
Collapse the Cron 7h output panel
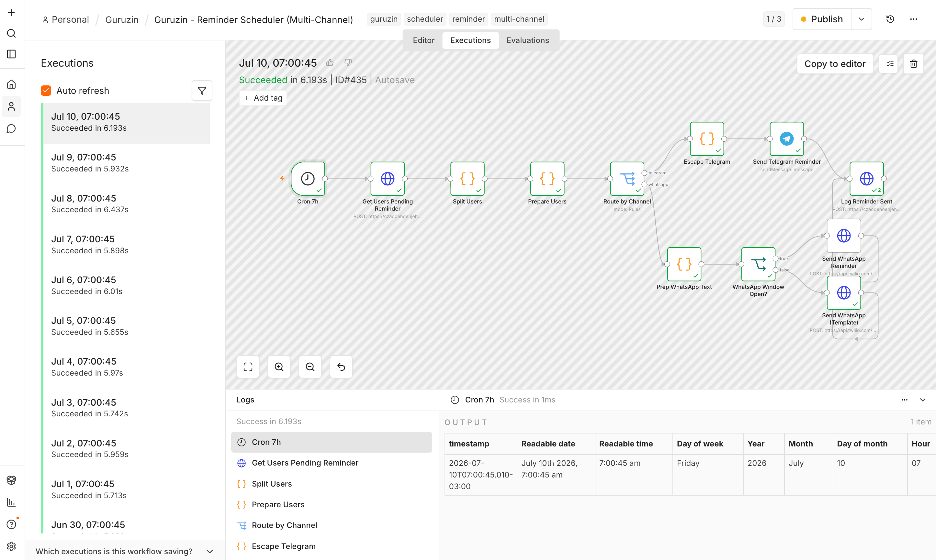[x=922, y=400]
